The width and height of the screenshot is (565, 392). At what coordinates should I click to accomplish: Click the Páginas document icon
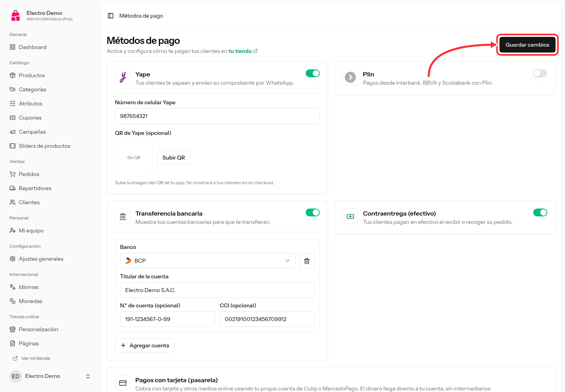(13, 343)
